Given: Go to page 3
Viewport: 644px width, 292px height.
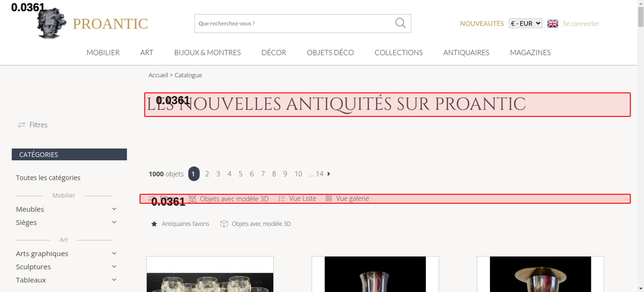Looking at the screenshot, I should [218, 174].
